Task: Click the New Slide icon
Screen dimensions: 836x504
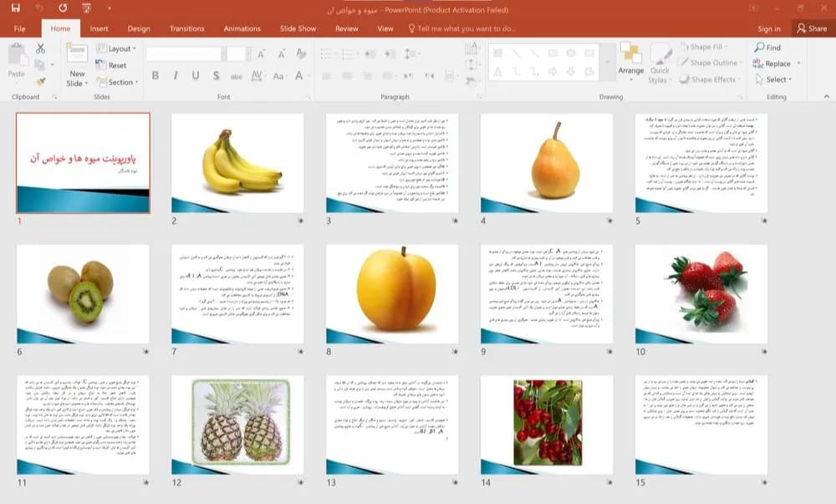Action: (77, 53)
